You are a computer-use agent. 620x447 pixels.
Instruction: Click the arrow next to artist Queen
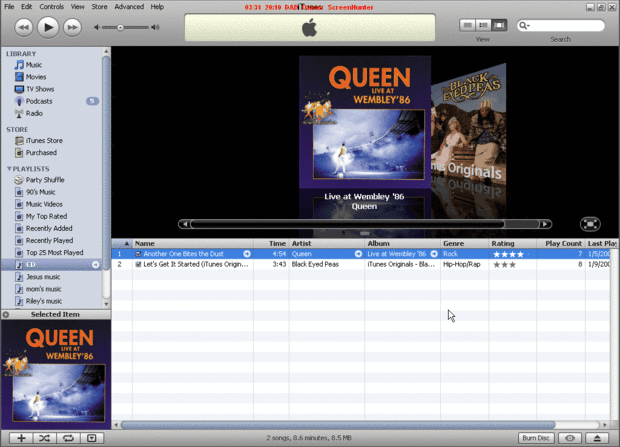point(358,254)
